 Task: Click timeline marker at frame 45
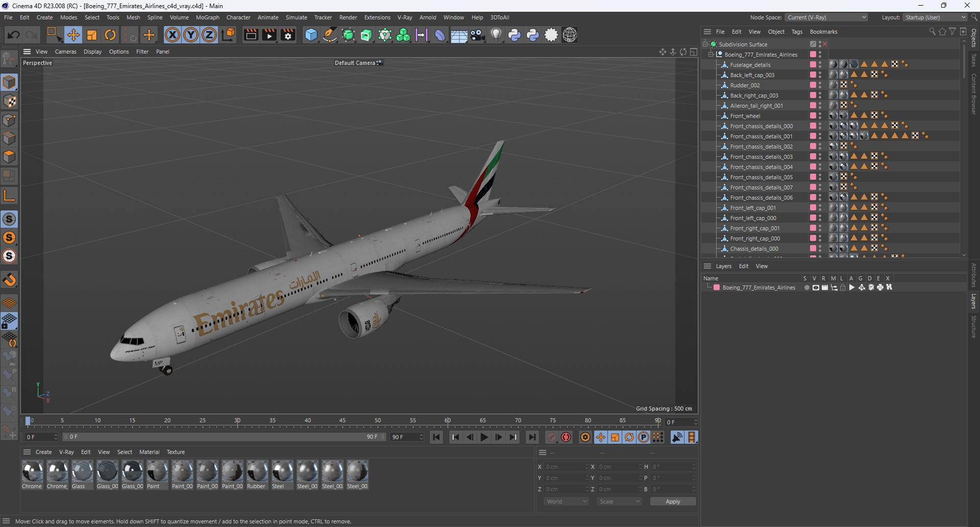342,421
